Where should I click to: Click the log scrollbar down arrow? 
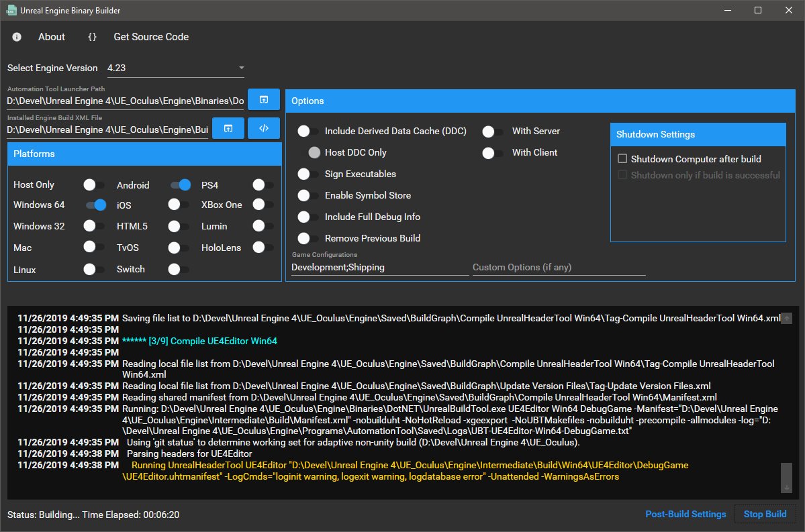click(x=786, y=487)
